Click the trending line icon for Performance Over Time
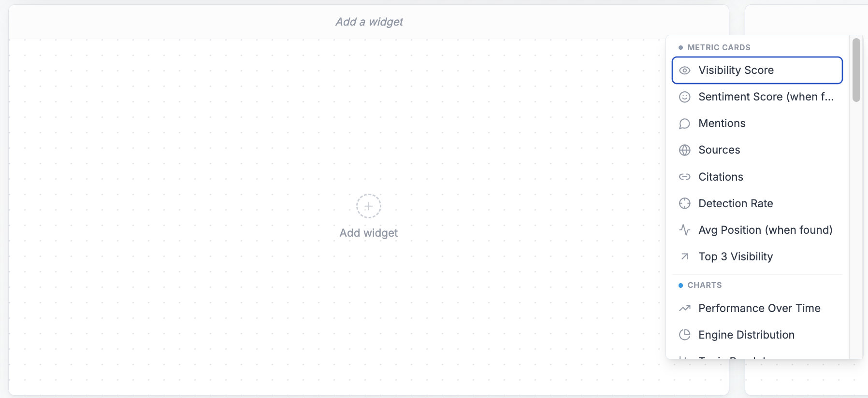Image resolution: width=868 pixels, height=398 pixels. [684, 308]
